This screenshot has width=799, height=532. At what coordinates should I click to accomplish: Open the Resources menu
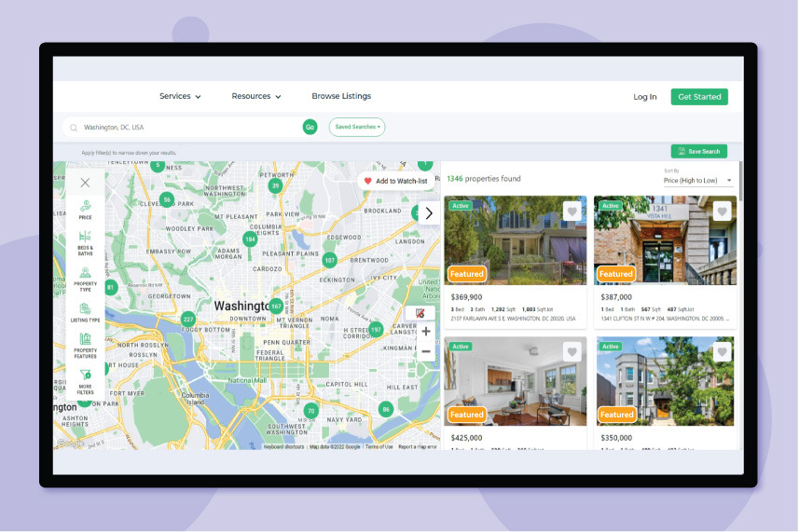256,96
